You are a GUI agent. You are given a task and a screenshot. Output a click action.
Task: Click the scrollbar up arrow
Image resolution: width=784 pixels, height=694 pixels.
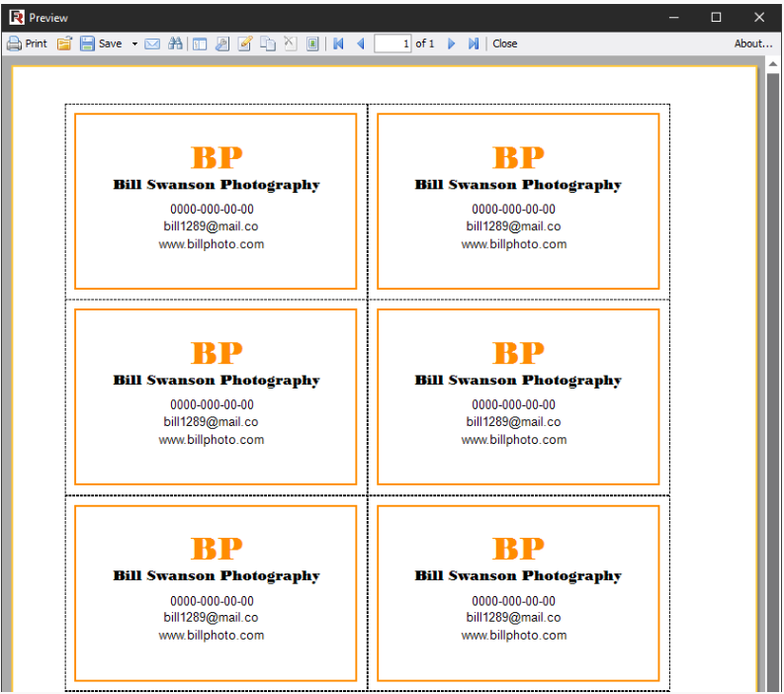click(773, 64)
